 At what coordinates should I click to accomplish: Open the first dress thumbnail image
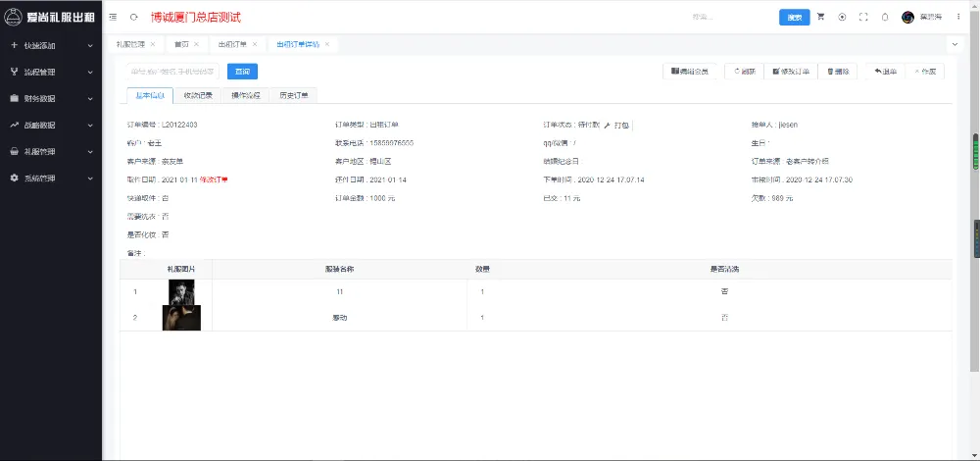tap(181, 291)
